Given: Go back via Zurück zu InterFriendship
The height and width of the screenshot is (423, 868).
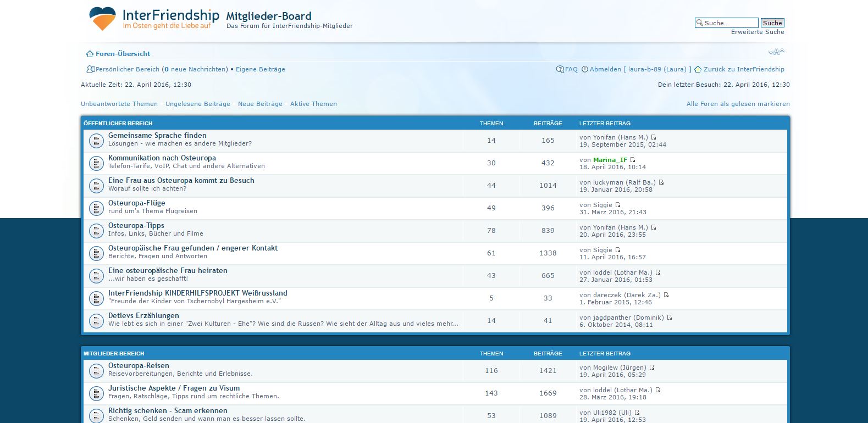Looking at the screenshot, I should tap(744, 69).
